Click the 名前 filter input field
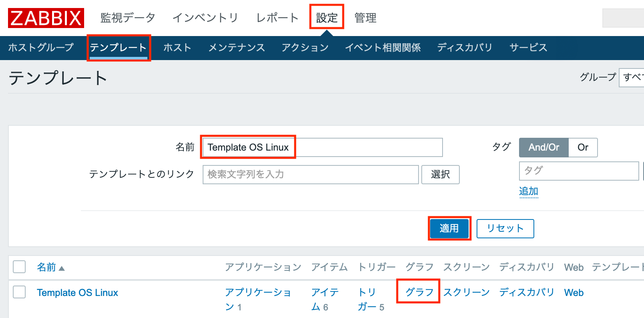Image resolution: width=644 pixels, height=318 pixels. click(320, 147)
